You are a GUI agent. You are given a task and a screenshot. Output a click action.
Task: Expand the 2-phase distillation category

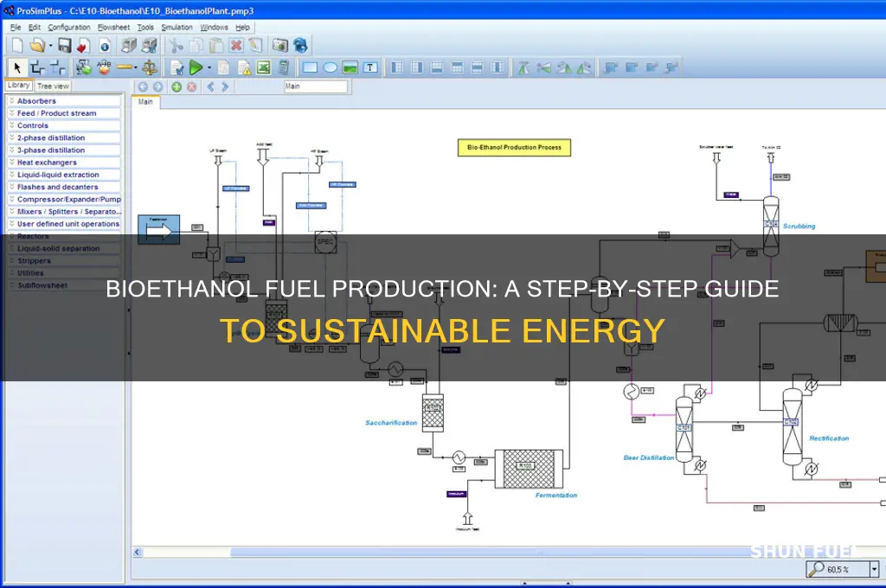pyautogui.click(x=64, y=137)
